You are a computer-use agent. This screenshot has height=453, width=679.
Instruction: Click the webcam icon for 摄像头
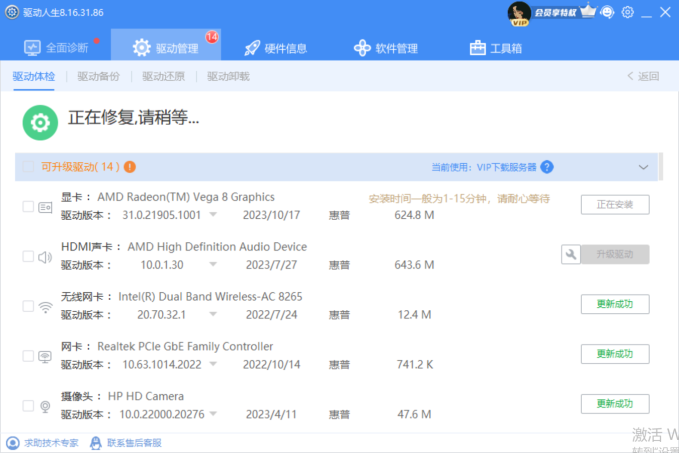click(45, 407)
